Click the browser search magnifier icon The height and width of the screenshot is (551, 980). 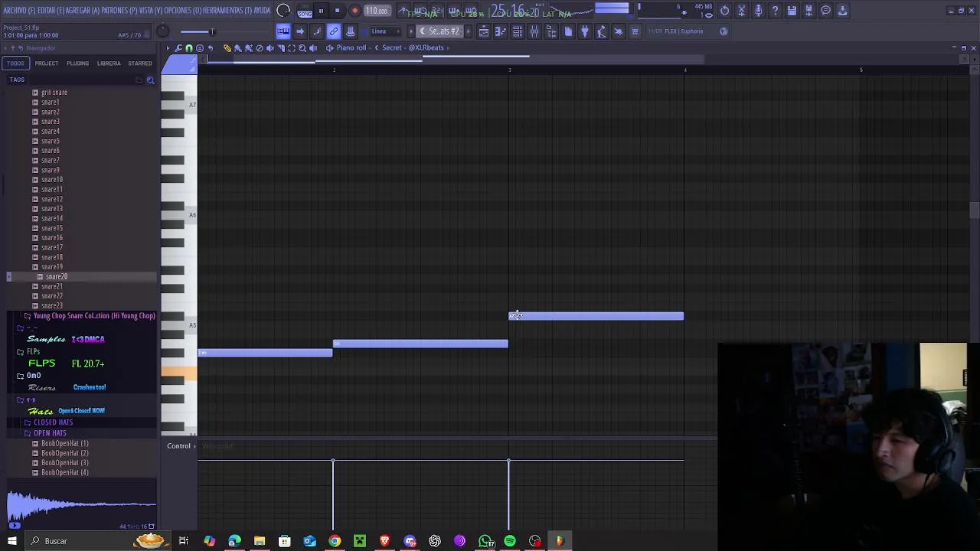click(x=151, y=80)
